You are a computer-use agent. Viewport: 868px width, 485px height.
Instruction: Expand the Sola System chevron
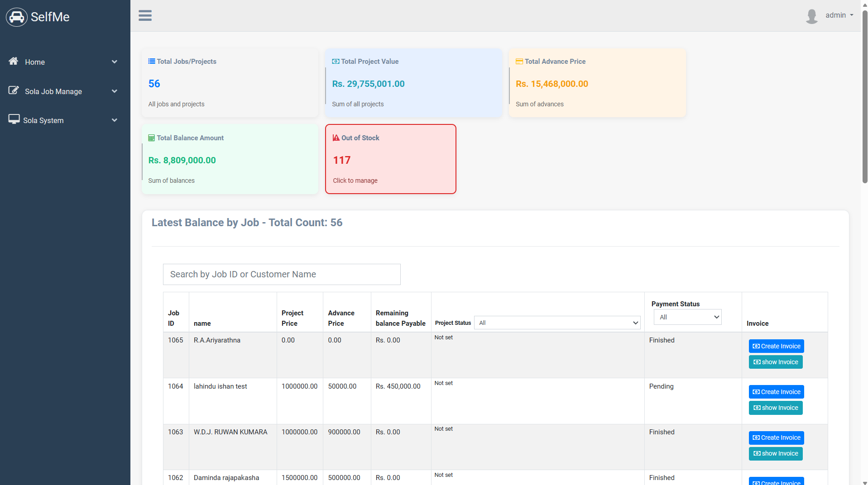(115, 120)
